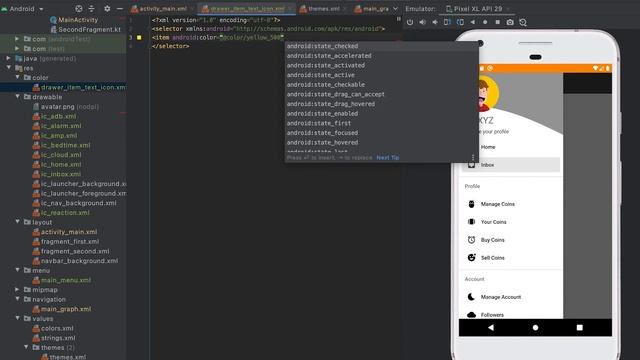This screenshot has width=640, height=360.
Task: Switch to the activity_main.xml editor tab
Action: [x=161, y=9]
